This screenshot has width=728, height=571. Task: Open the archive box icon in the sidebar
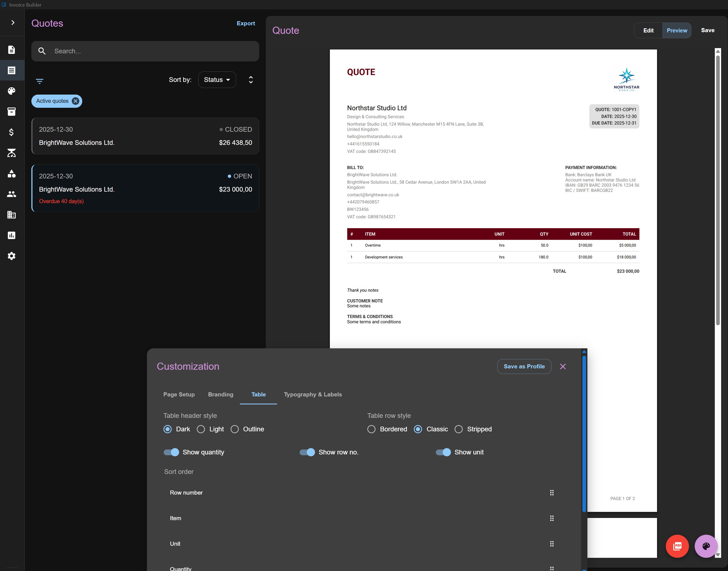(x=12, y=111)
